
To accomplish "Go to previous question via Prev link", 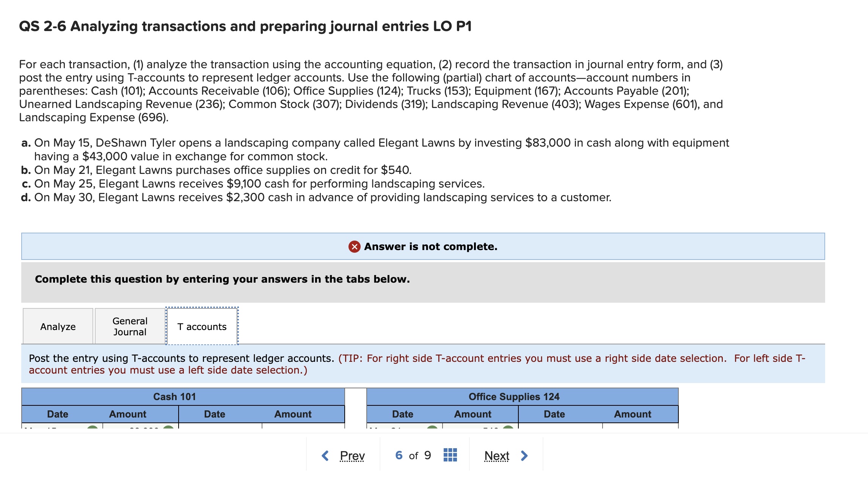I will coord(352,455).
